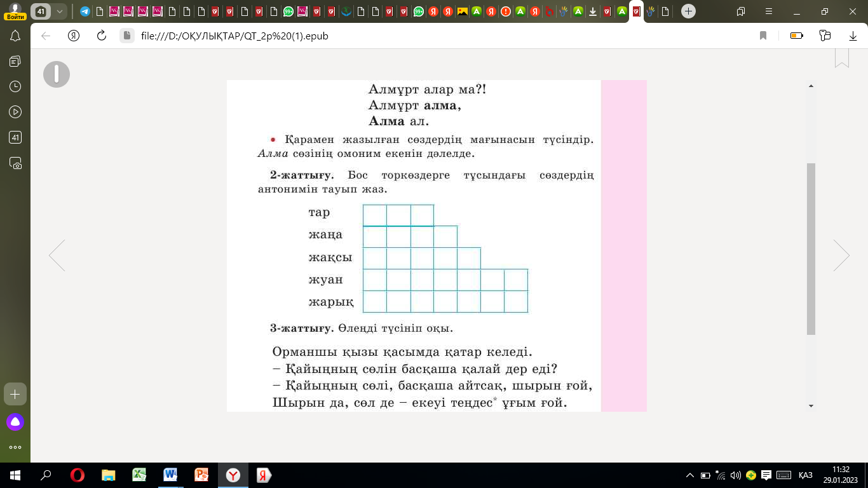The width and height of the screenshot is (868, 488).
Task: Open the Windows notification center icon
Action: click(x=767, y=475)
